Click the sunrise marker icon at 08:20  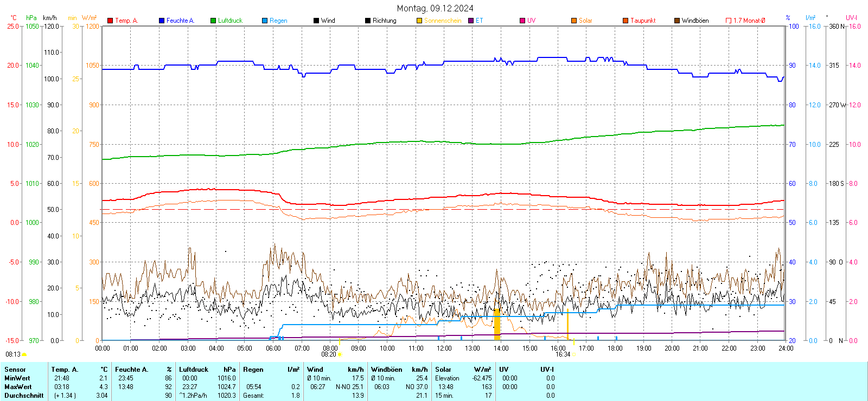[340, 354]
